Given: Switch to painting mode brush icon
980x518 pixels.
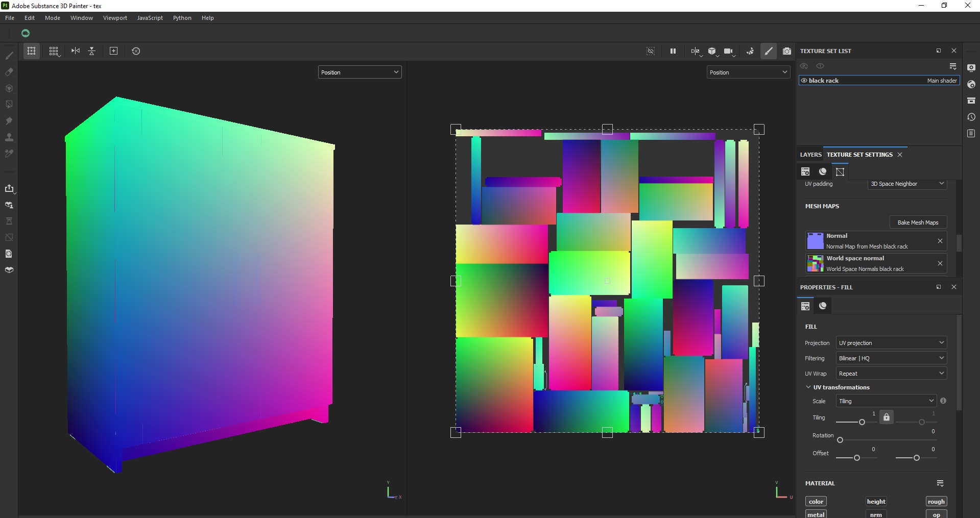Looking at the screenshot, I should pyautogui.click(x=769, y=51).
